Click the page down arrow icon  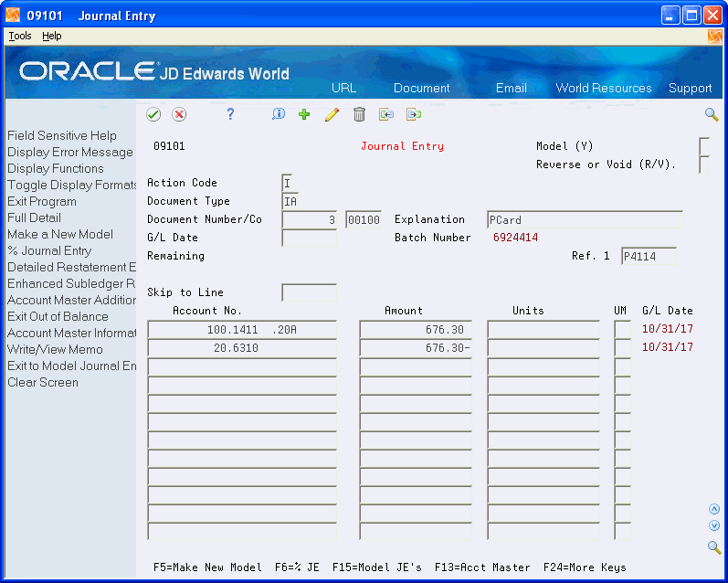714,525
